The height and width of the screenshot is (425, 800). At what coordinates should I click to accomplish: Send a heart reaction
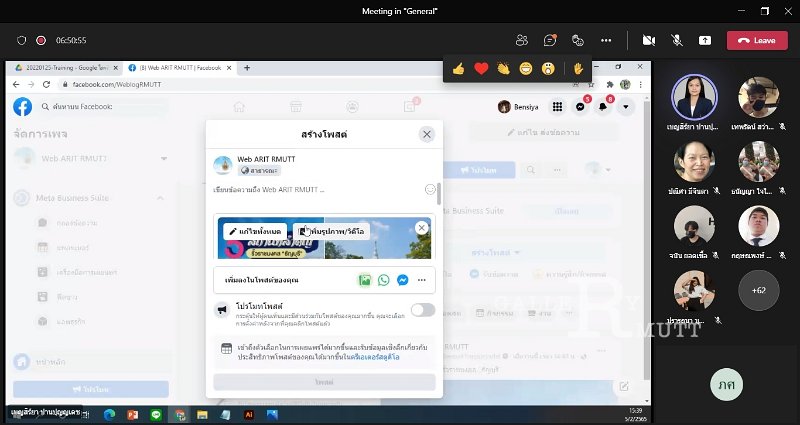pos(481,69)
